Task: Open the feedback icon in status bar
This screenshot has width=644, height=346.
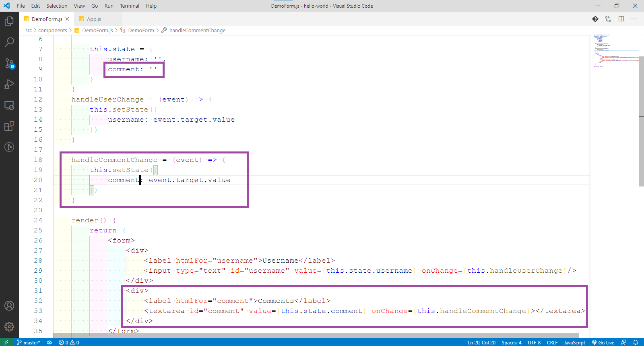Action: (x=623, y=342)
